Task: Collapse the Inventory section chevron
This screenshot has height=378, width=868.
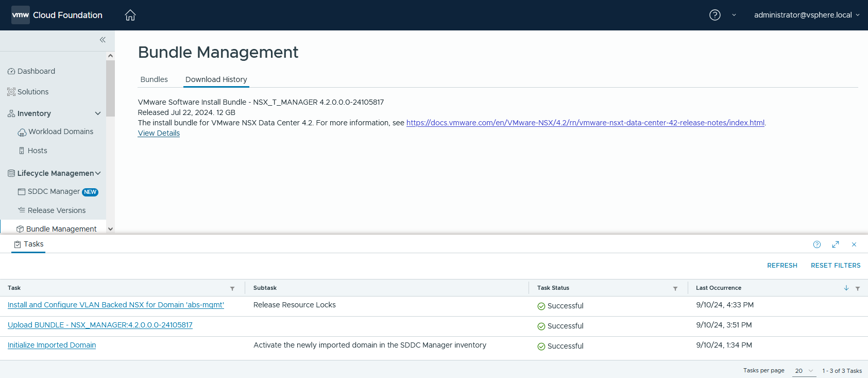Action: click(98, 113)
